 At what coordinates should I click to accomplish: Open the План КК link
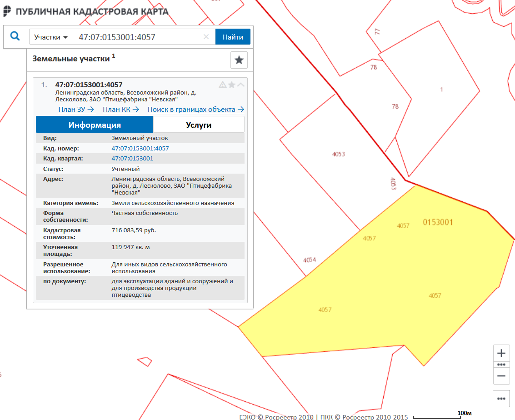120,110
